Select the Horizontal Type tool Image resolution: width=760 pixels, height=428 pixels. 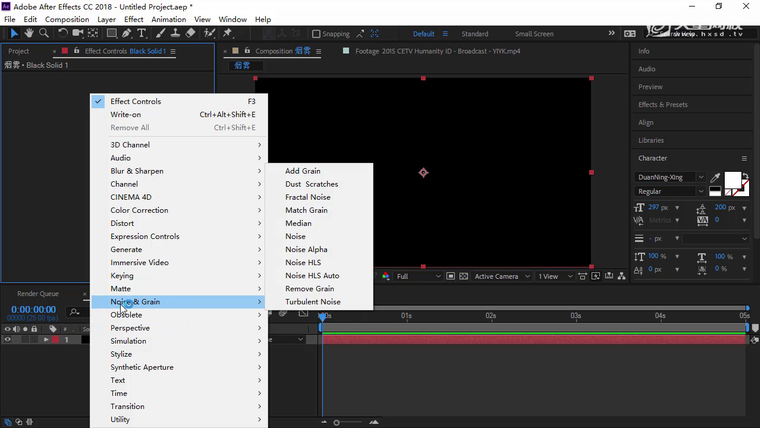tap(143, 33)
